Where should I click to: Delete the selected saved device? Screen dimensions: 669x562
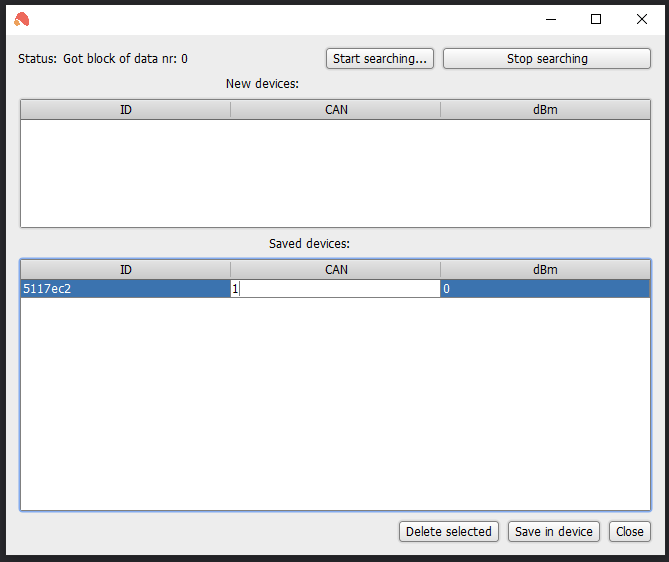[x=449, y=531]
